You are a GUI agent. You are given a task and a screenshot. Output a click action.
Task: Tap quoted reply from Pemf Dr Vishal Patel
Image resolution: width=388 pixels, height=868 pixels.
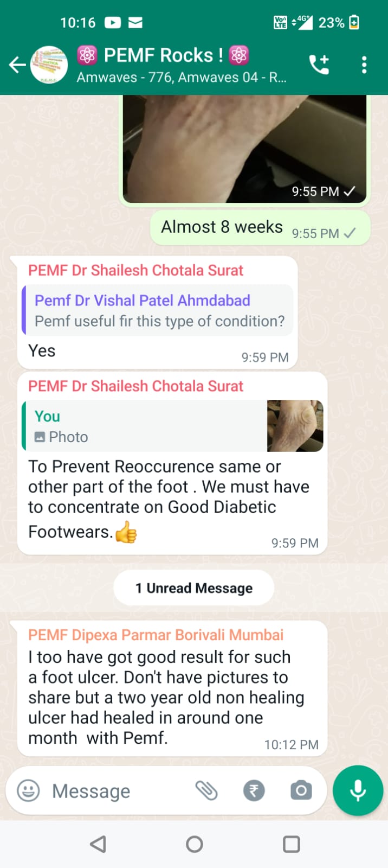[158, 310]
